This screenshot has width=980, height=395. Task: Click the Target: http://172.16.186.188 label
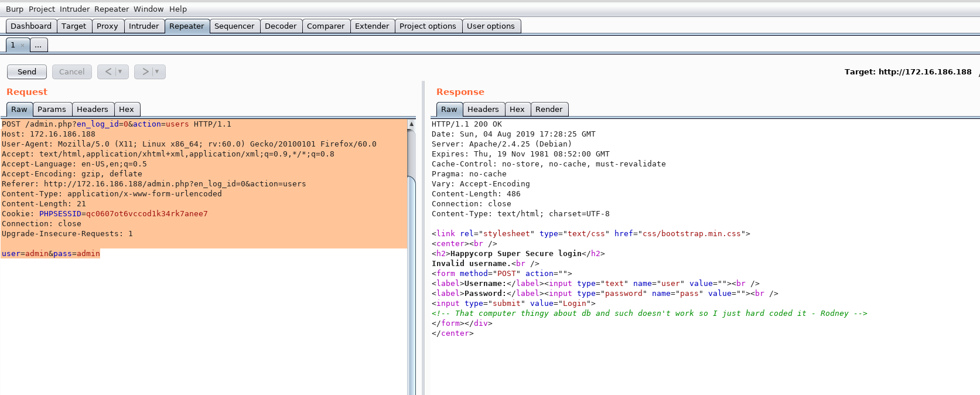click(x=908, y=71)
